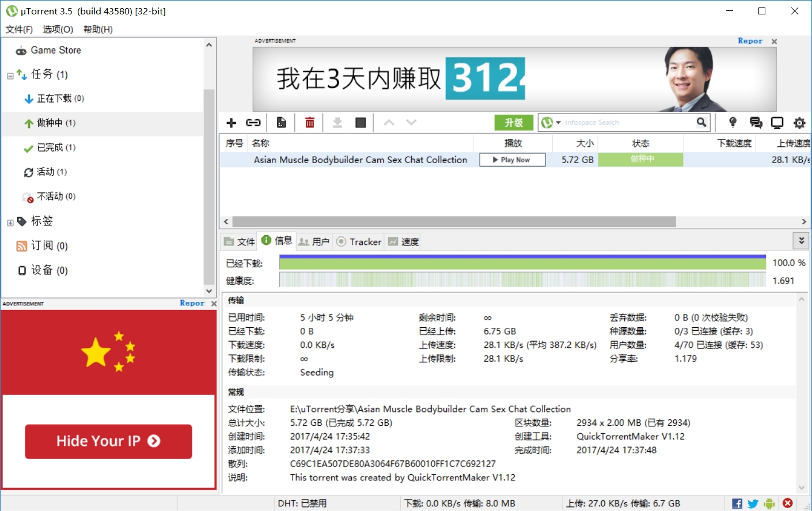Open the Facebook icon in status bar
This screenshot has width=812, height=511.
click(737, 504)
